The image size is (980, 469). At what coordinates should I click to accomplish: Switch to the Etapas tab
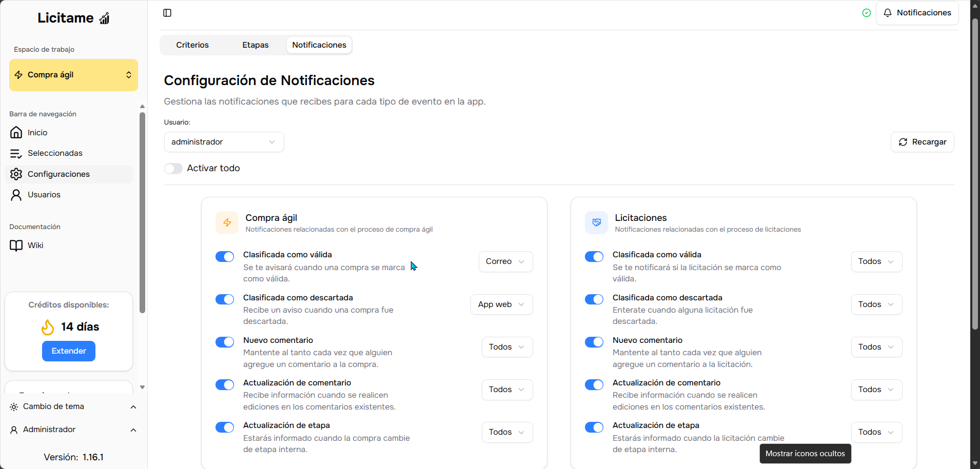(256, 45)
